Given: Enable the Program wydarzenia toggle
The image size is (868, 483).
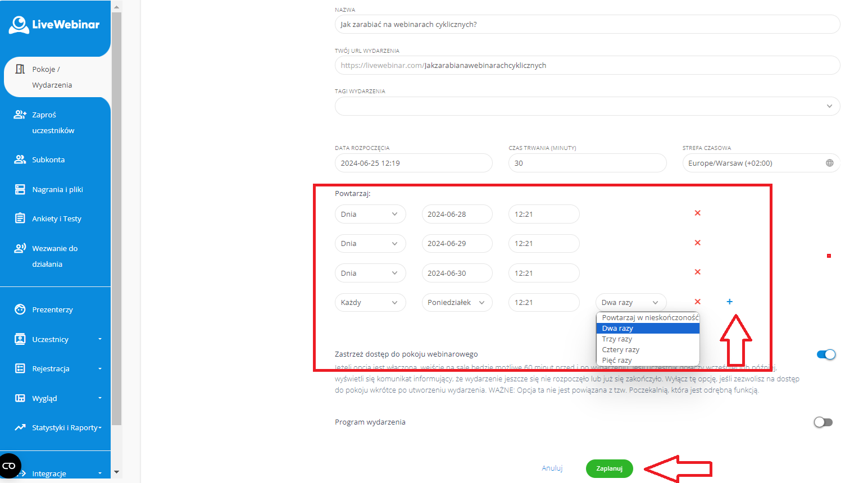Looking at the screenshot, I should (x=823, y=422).
